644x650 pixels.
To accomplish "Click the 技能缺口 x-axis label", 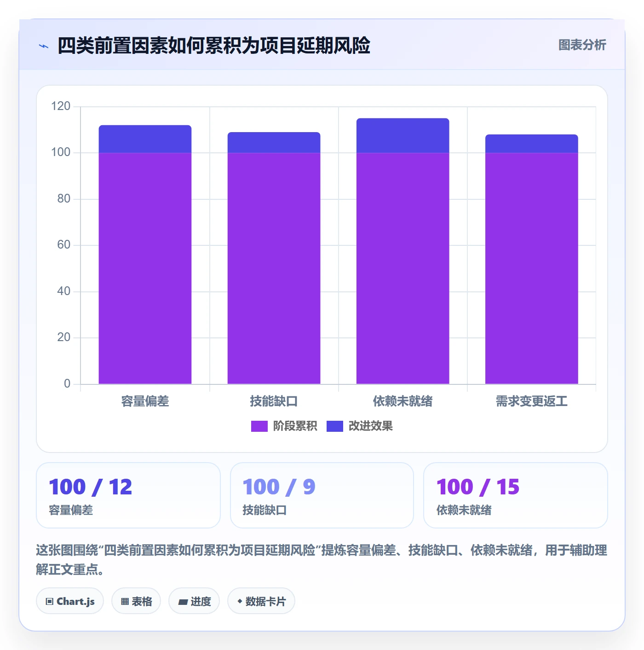I will [x=274, y=401].
